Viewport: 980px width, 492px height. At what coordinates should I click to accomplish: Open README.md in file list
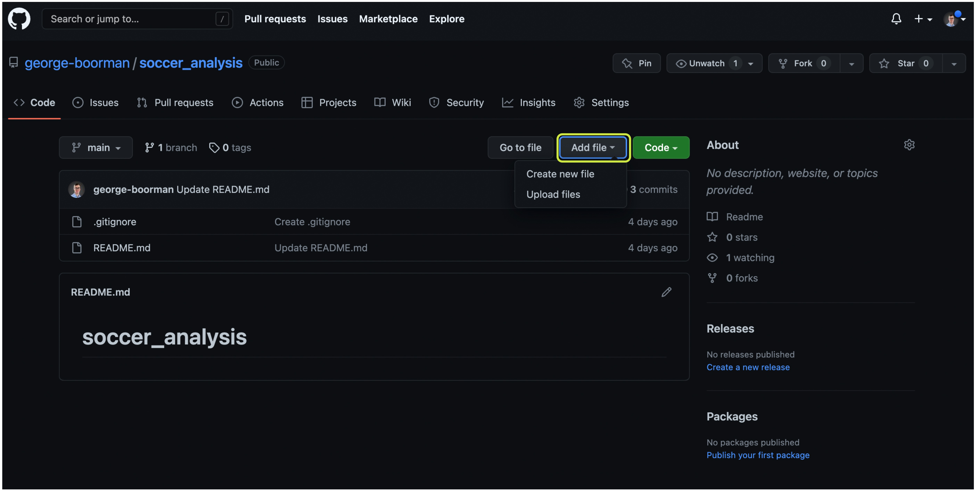(x=122, y=248)
